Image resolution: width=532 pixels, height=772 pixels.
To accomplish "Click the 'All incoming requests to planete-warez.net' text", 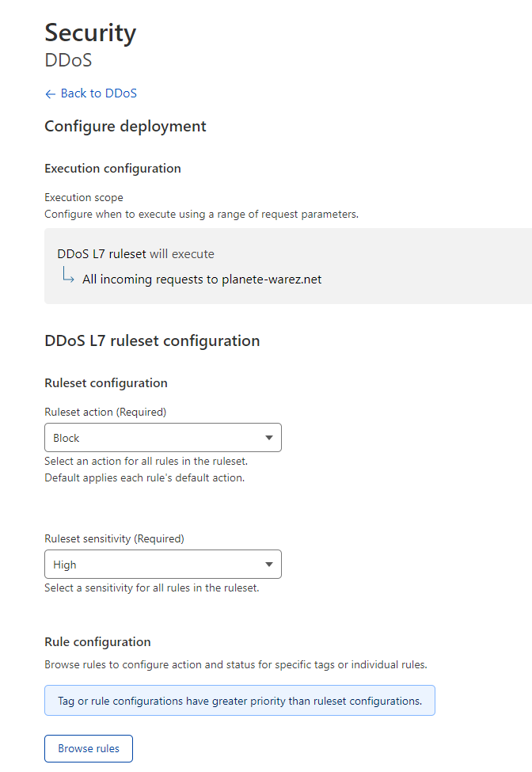I will 202,280.
